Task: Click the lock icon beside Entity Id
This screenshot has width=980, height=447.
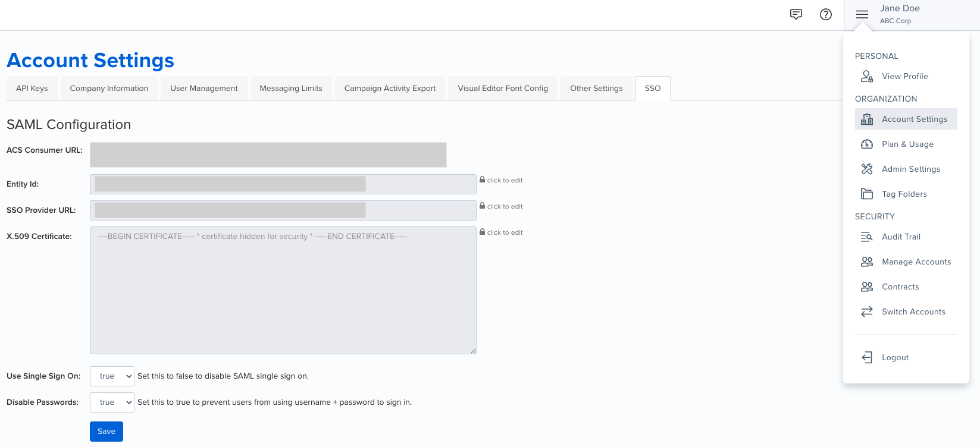Action: pos(482,179)
